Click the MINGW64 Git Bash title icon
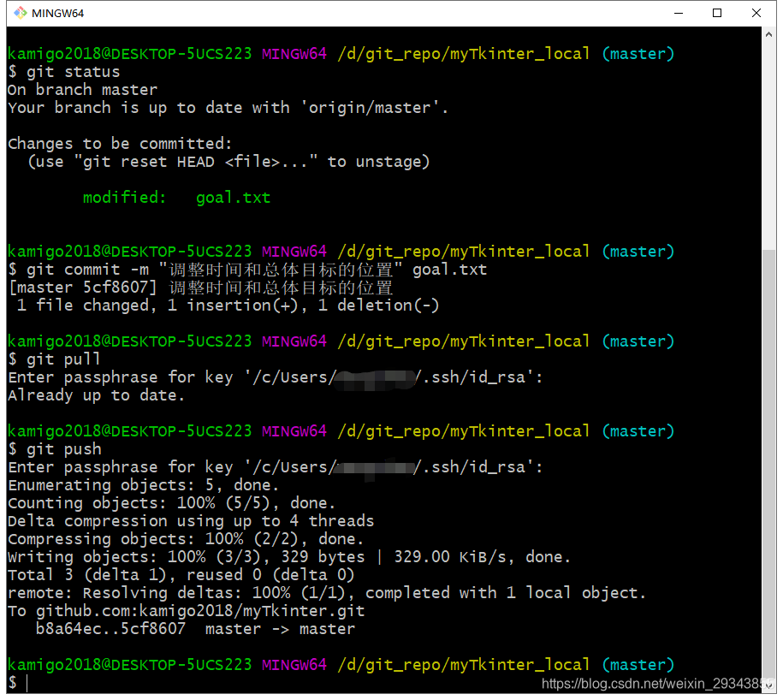783x700 pixels. [20, 13]
